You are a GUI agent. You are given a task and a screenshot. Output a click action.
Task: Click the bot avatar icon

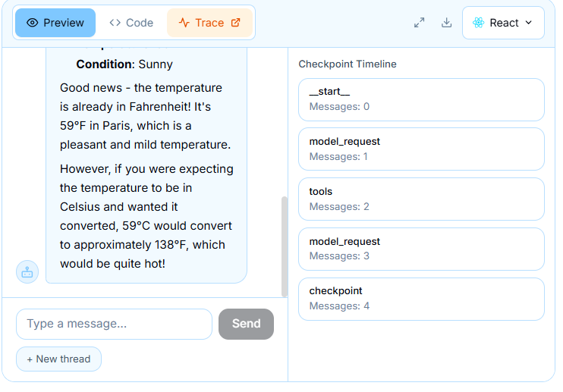pyautogui.click(x=27, y=271)
